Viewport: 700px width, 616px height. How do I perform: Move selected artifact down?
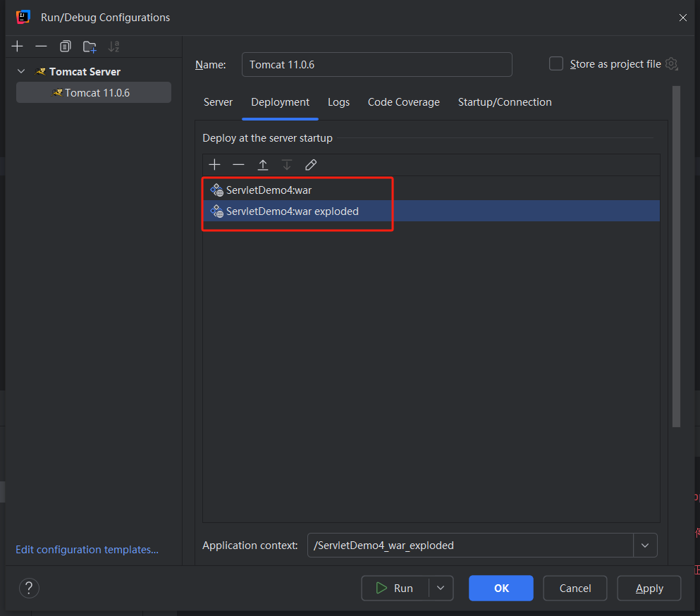[287, 165]
